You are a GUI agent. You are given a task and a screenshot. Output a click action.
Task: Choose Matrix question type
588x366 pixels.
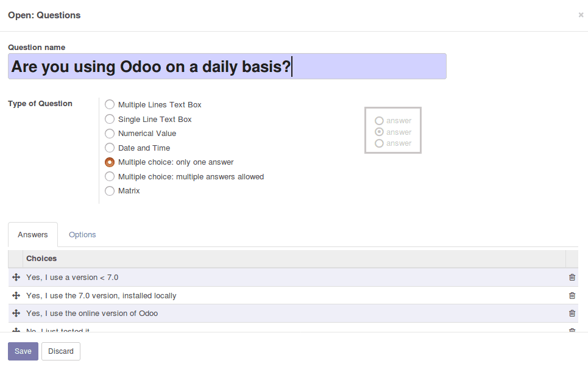110,191
